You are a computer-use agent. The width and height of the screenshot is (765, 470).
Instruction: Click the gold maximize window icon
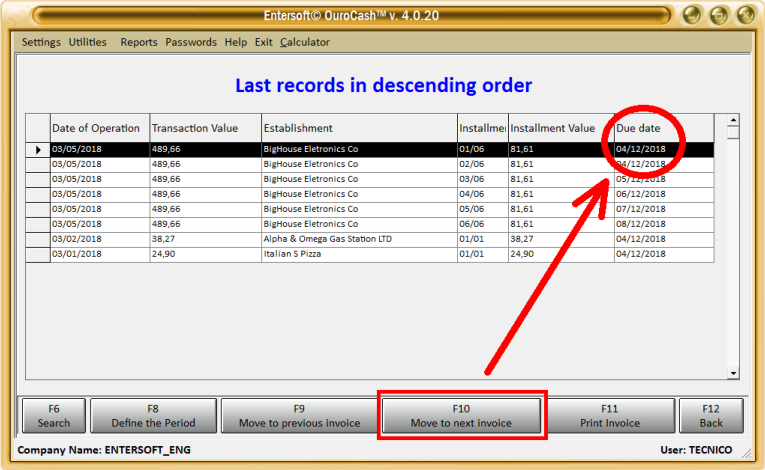(x=719, y=15)
